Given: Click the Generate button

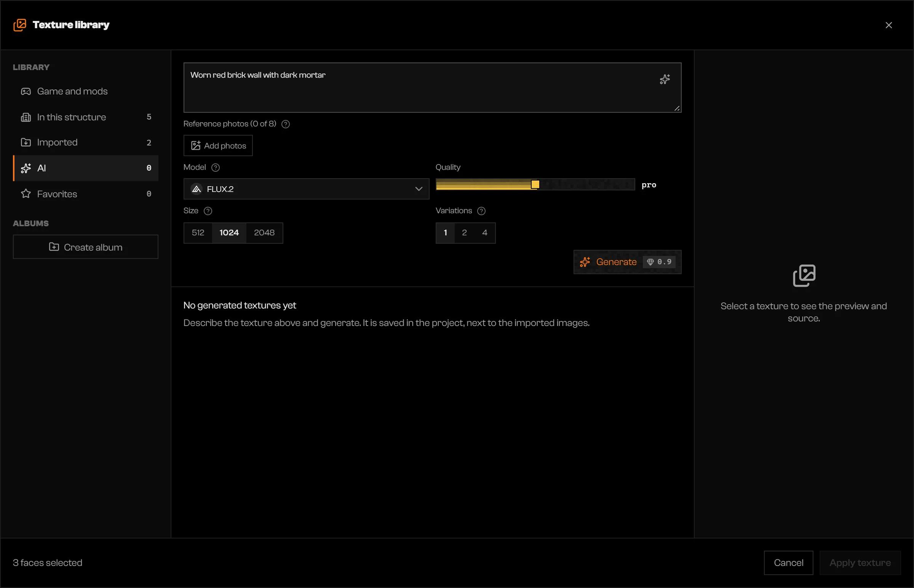Looking at the screenshot, I should (x=627, y=262).
